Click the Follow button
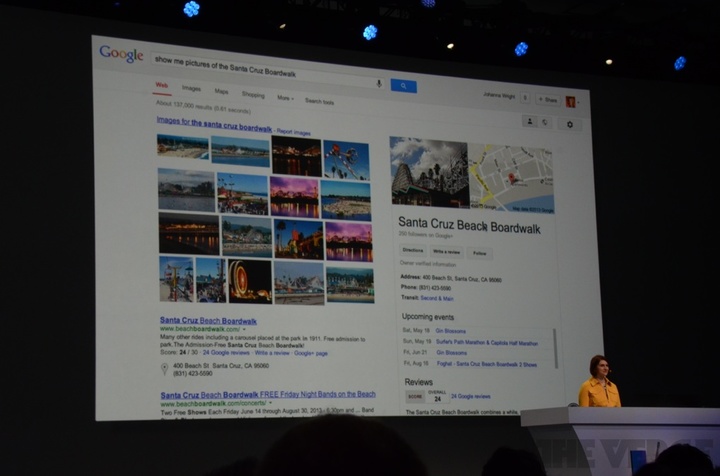720x476 pixels. point(479,253)
